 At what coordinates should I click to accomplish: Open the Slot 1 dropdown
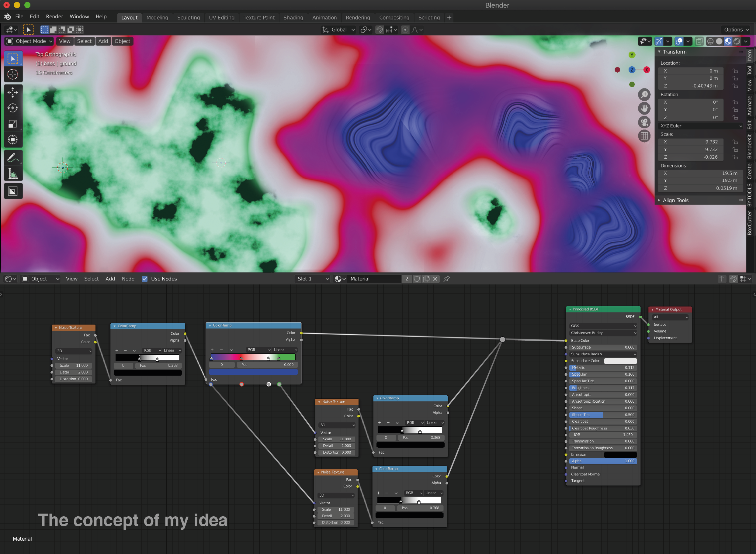click(x=312, y=279)
